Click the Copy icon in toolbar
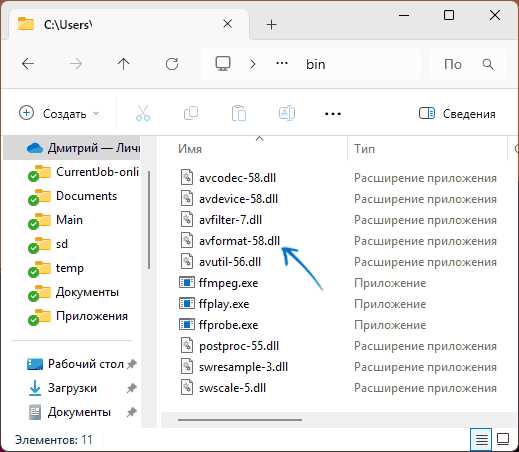The width and height of the screenshot is (519, 452). [191, 113]
